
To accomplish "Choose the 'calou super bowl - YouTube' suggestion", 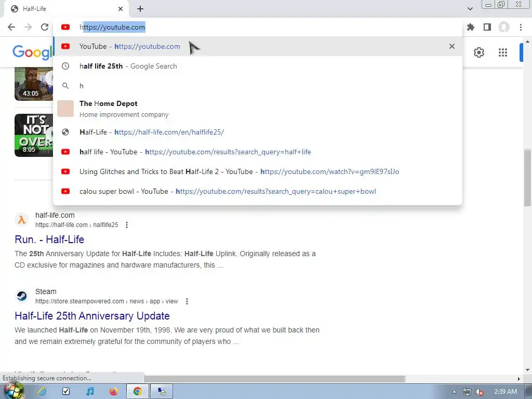I will click(x=258, y=191).
